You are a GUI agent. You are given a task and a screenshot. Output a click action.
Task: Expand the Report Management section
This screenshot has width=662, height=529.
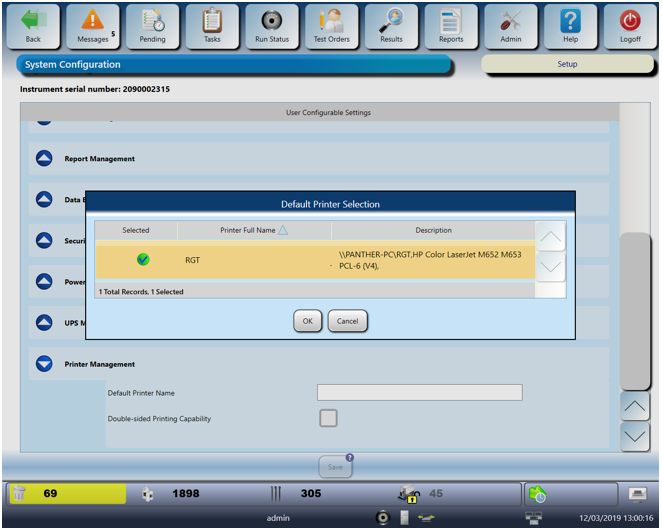point(44,158)
